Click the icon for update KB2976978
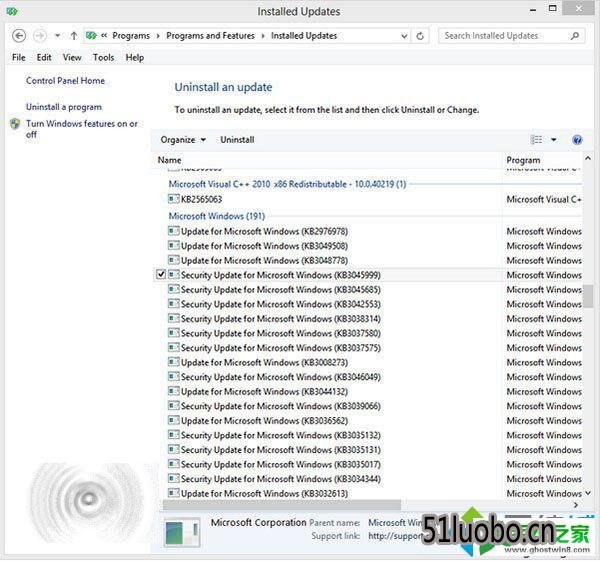The height and width of the screenshot is (561, 600). [174, 231]
